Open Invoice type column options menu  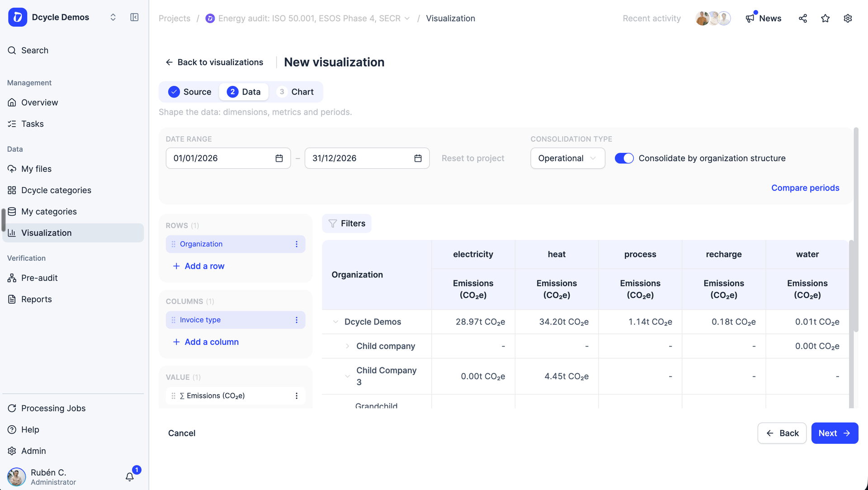297,320
